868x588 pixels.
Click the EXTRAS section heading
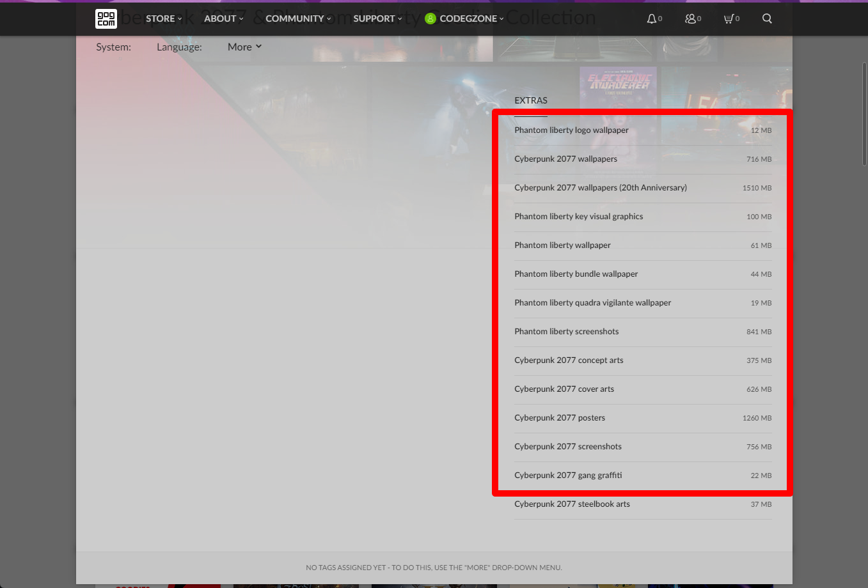[x=531, y=100]
